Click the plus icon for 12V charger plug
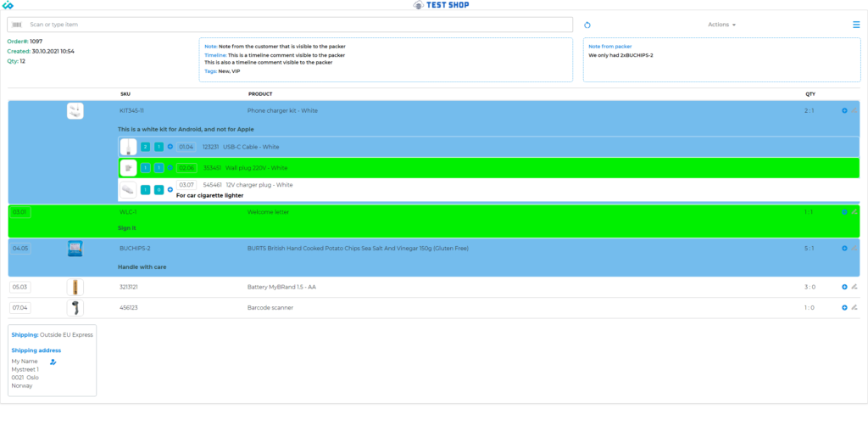The image size is (868, 448). click(x=170, y=189)
